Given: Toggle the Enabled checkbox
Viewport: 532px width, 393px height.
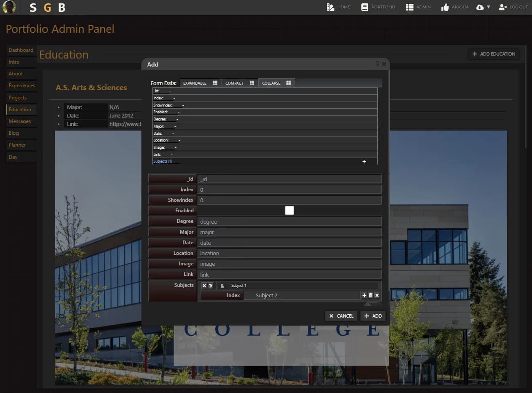Looking at the screenshot, I should point(289,211).
